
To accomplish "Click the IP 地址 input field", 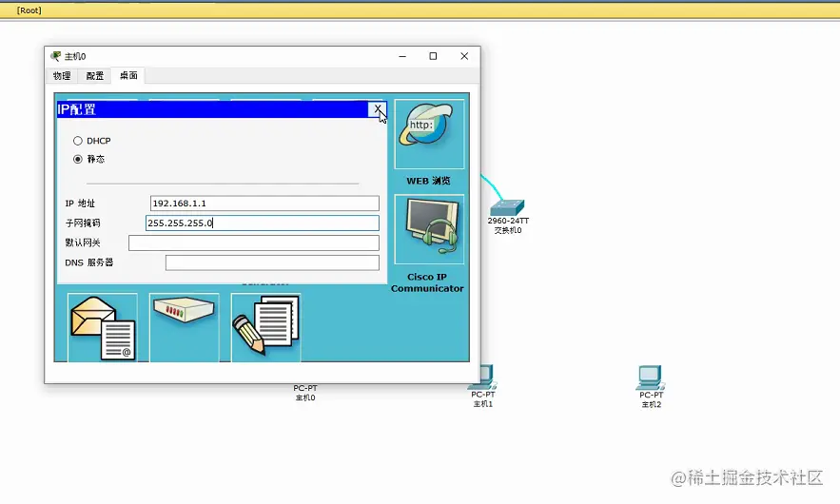I will pos(264,204).
